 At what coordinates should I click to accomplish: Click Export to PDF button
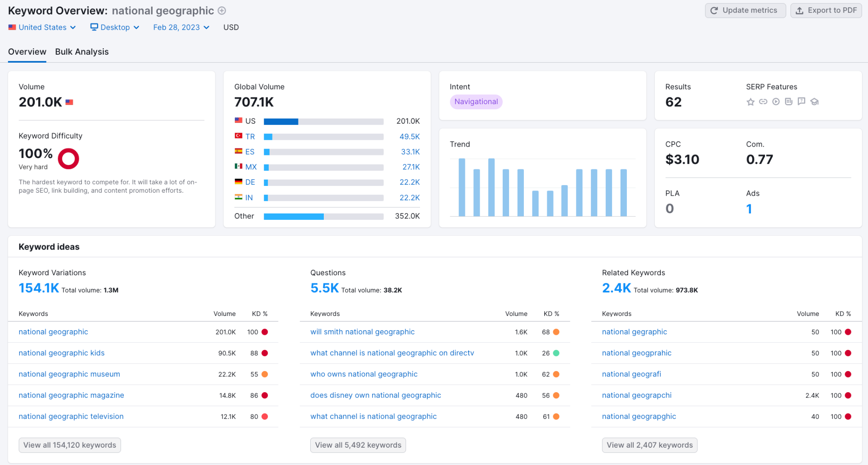tap(826, 11)
